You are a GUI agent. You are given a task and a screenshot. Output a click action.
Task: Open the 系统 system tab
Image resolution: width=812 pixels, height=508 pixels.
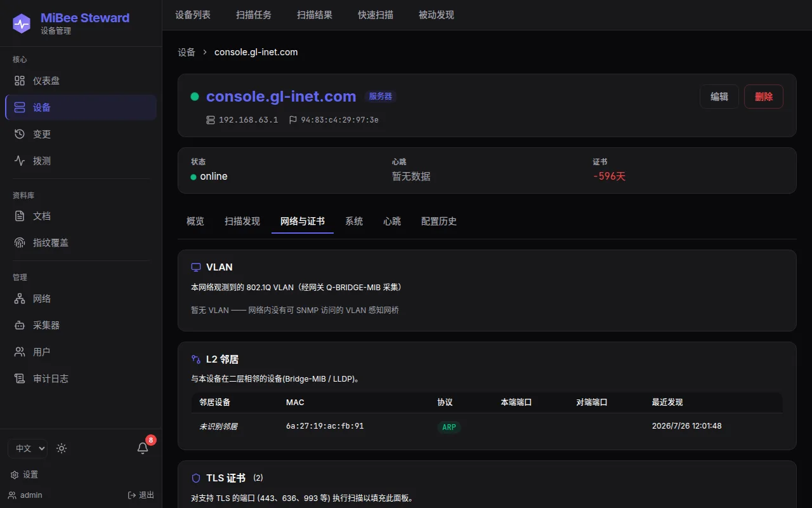[354, 221]
